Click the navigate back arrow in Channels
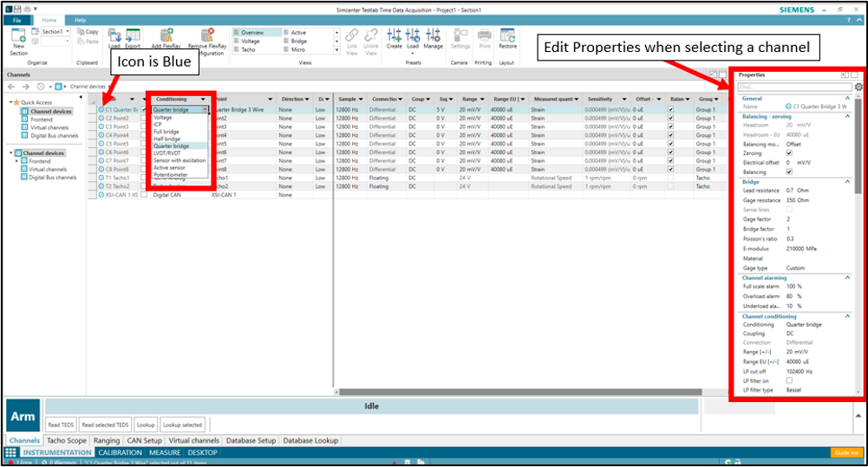Image resolution: width=868 pixels, height=467 pixels. click(11, 87)
